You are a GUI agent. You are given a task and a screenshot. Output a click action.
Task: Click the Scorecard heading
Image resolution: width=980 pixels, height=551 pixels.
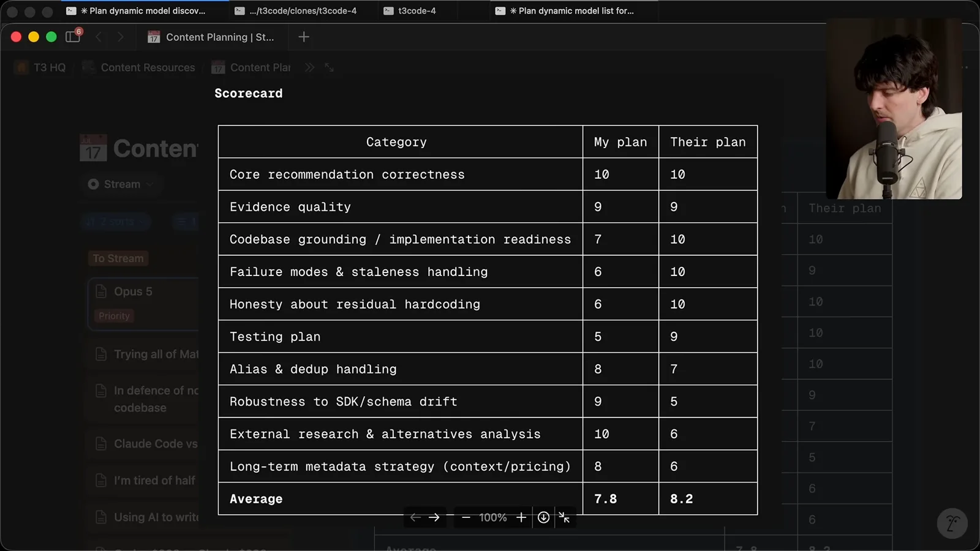tap(249, 94)
